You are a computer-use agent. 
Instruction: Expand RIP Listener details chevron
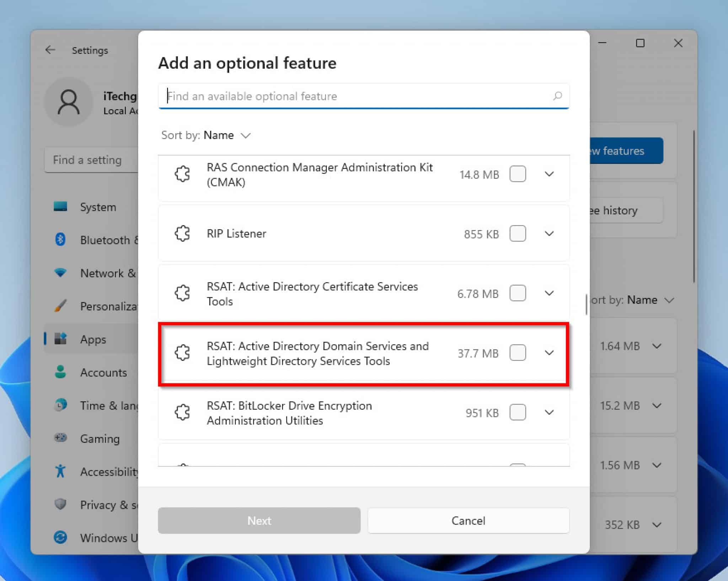[549, 234]
